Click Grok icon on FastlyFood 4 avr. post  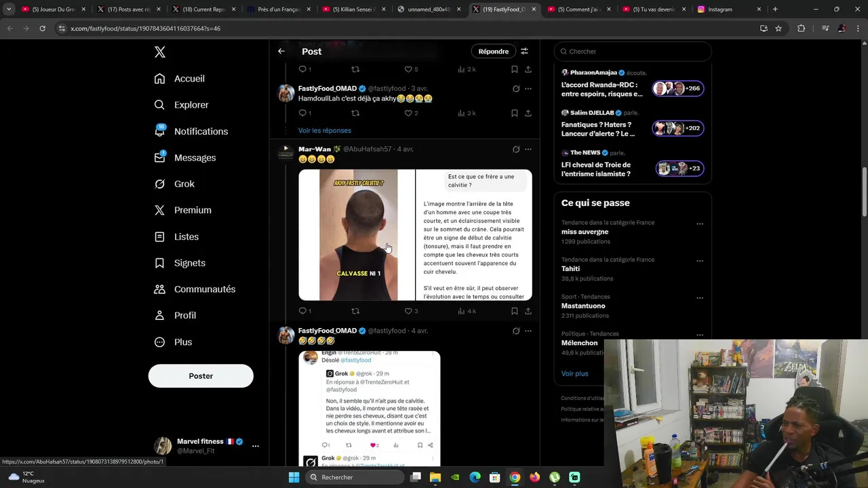coord(516,331)
